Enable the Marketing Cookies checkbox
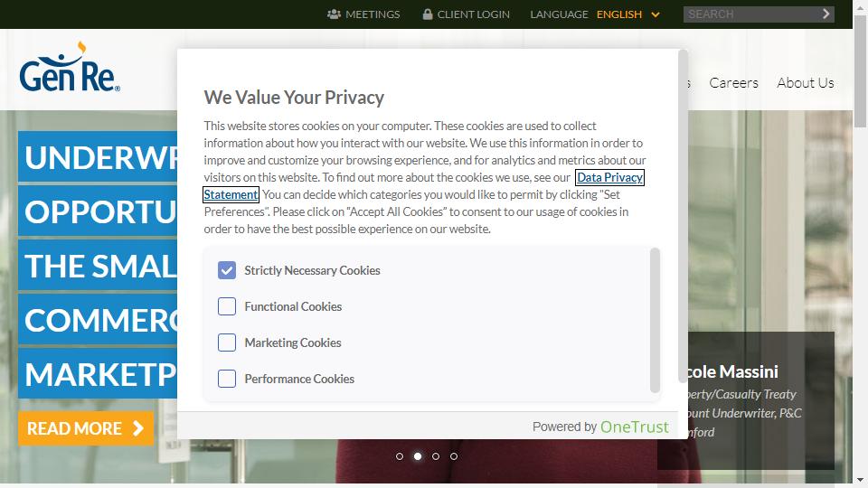This screenshot has height=488, width=868. click(227, 343)
